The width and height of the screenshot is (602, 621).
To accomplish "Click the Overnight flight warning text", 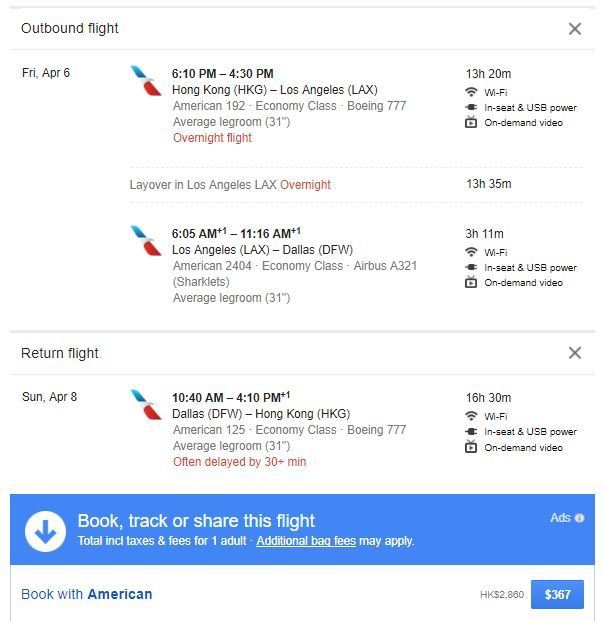I will (212, 138).
